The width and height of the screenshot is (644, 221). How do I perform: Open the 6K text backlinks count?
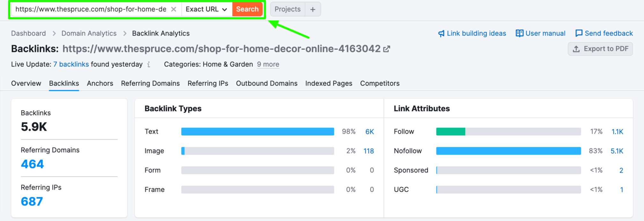370,132
